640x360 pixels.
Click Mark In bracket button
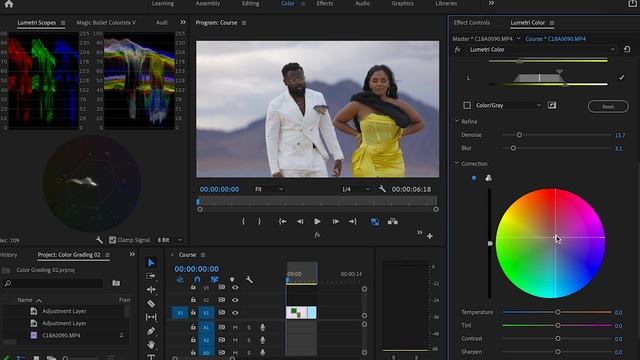coord(244,222)
